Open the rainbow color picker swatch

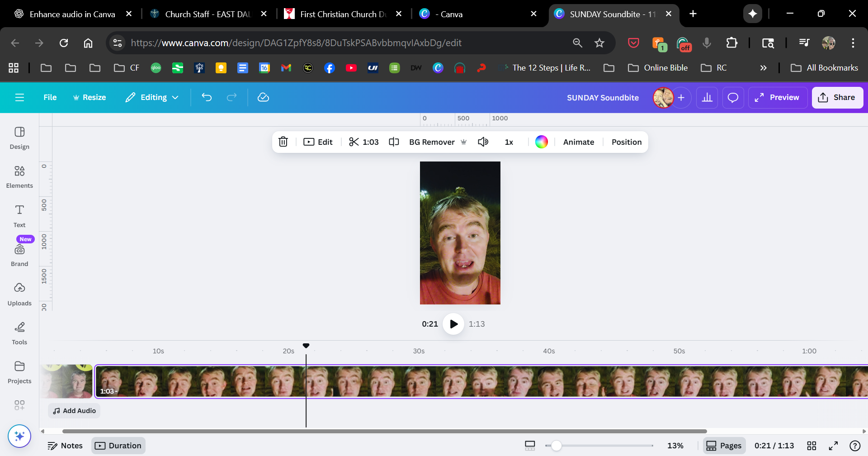pos(541,142)
